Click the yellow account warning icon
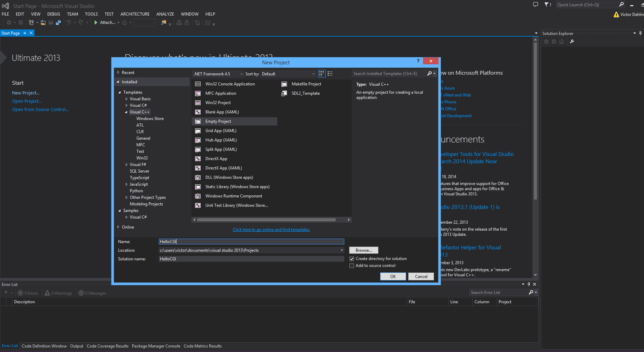The image size is (644, 352). (616, 15)
